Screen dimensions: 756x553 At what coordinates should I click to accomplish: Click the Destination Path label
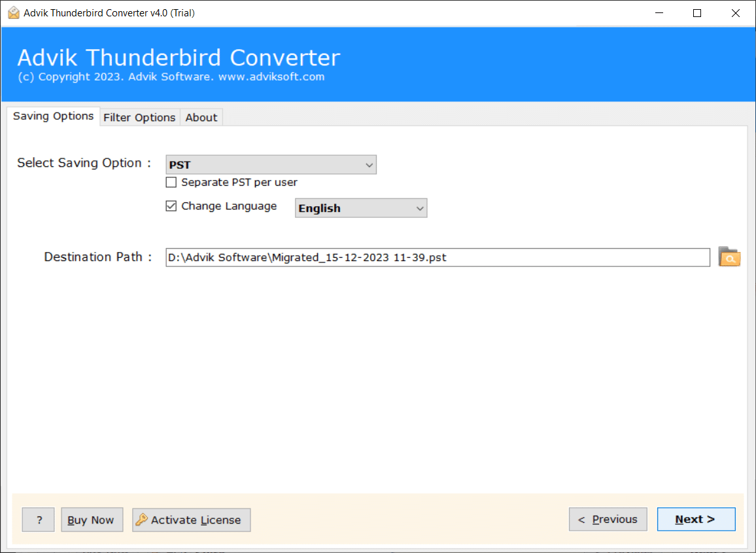tap(98, 257)
